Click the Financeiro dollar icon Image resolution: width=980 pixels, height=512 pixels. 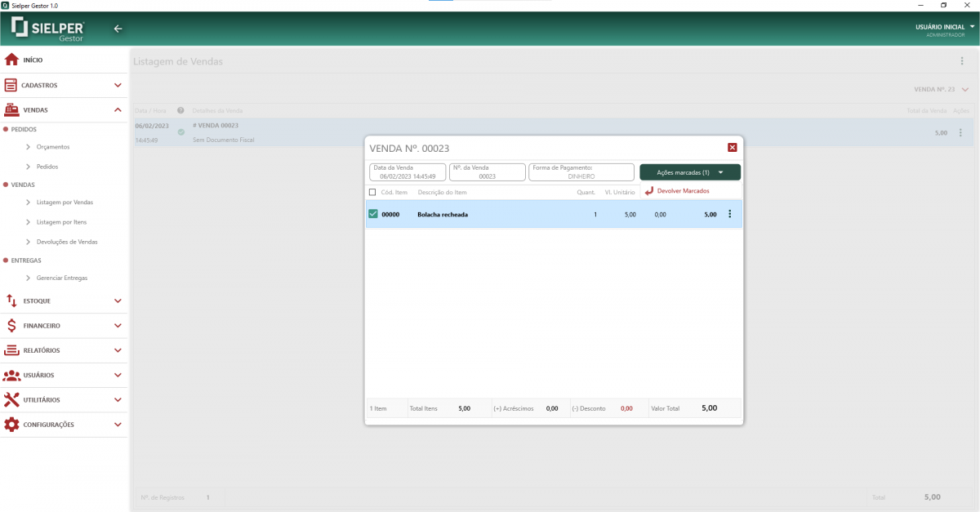coord(11,326)
